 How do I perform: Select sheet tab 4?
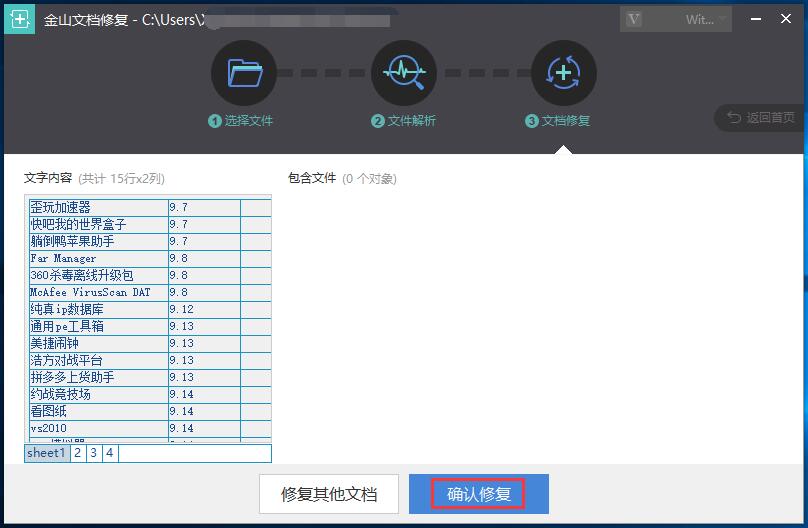click(109, 453)
